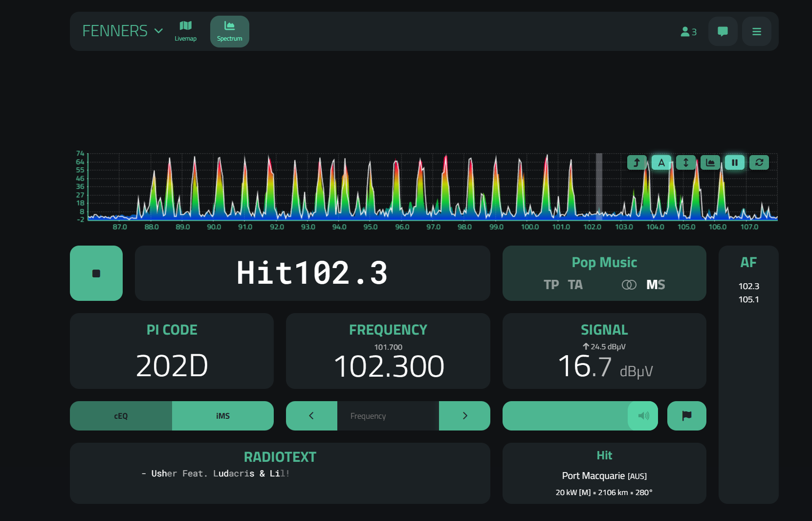Pause the spectrum scan

pos(734,162)
